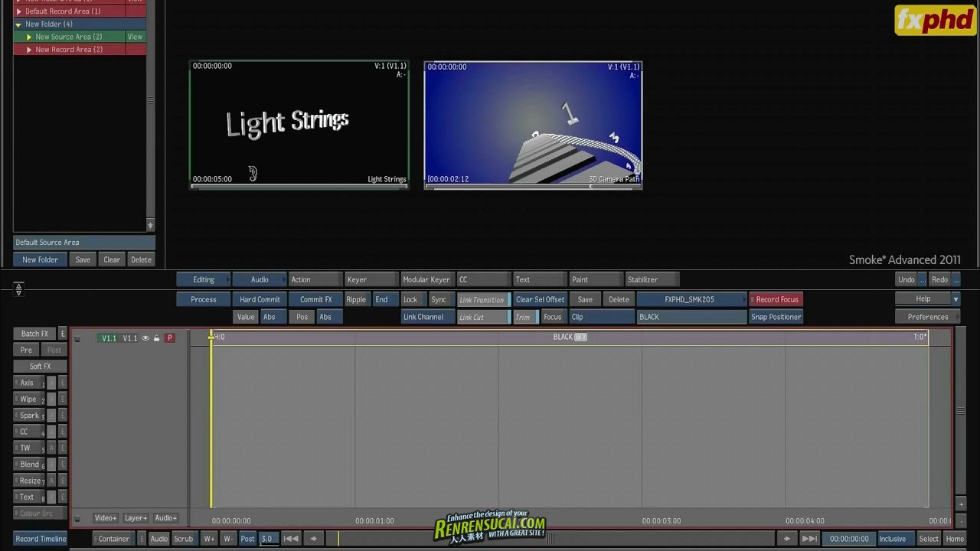The image size is (980, 551).
Task: Open the Batch FX E editor button
Action: point(63,334)
